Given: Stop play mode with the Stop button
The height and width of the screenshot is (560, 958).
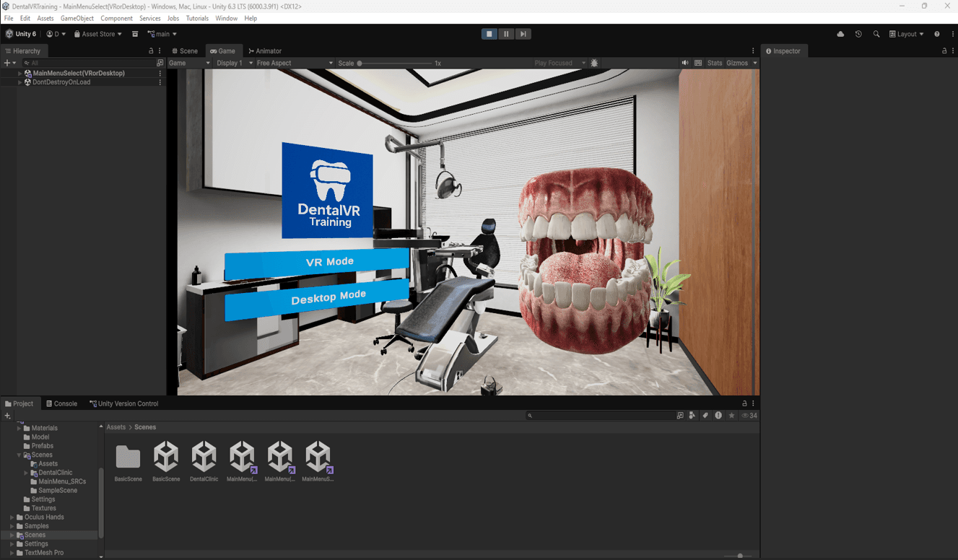Looking at the screenshot, I should (489, 34).
